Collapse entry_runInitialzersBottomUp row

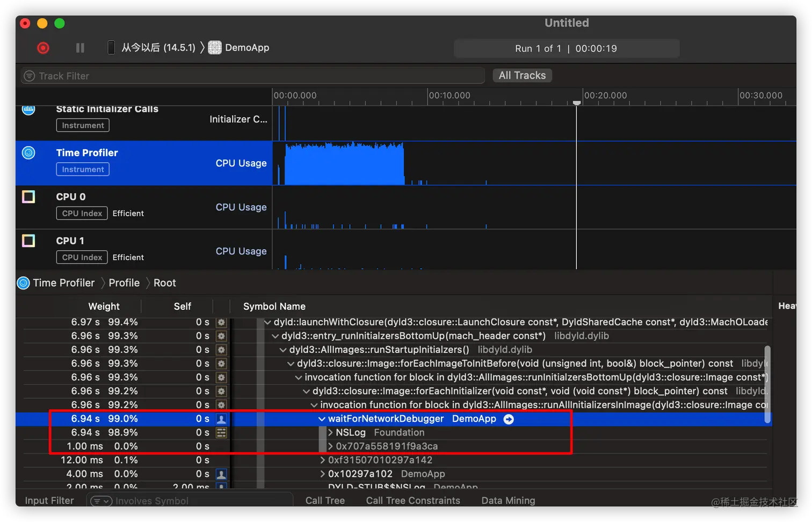tap(275, 336)
